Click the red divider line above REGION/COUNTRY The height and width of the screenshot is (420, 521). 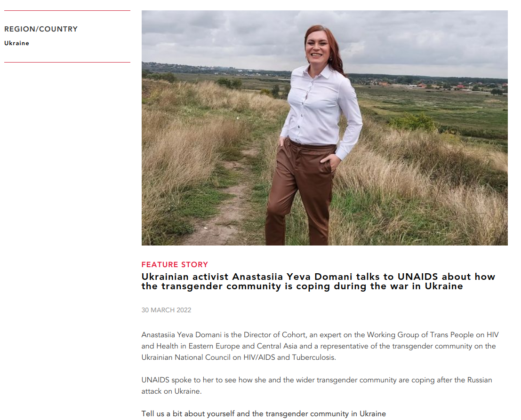(x=67, y=11)
